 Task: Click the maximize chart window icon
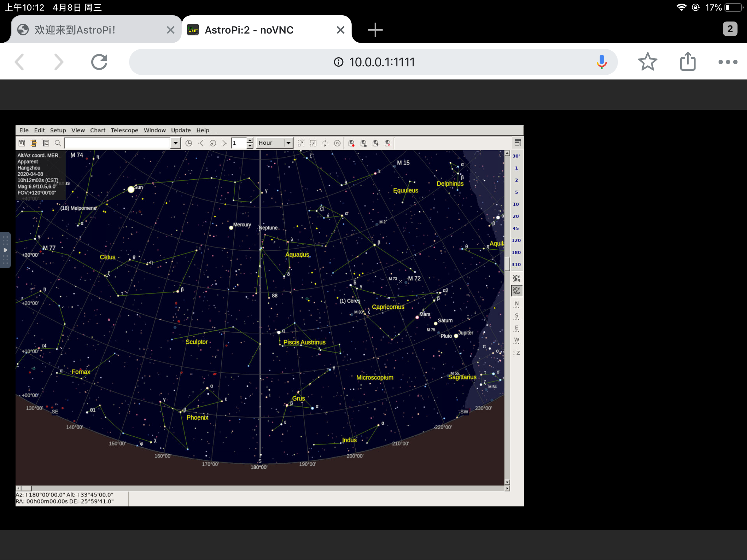click(517, 143)
